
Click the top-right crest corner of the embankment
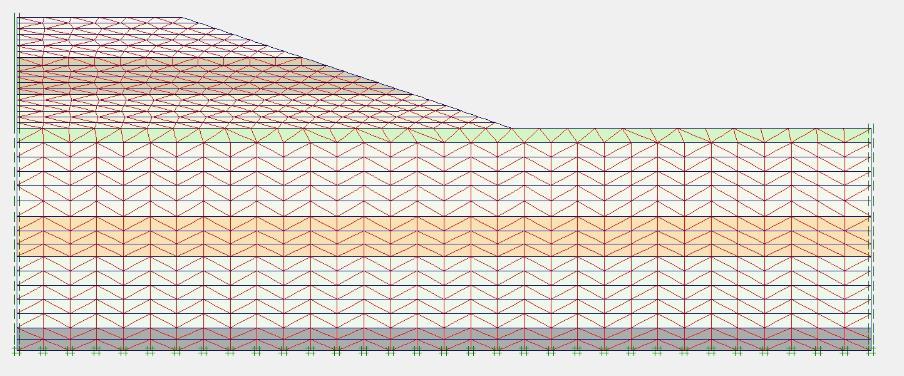click(x=182, y=18)
